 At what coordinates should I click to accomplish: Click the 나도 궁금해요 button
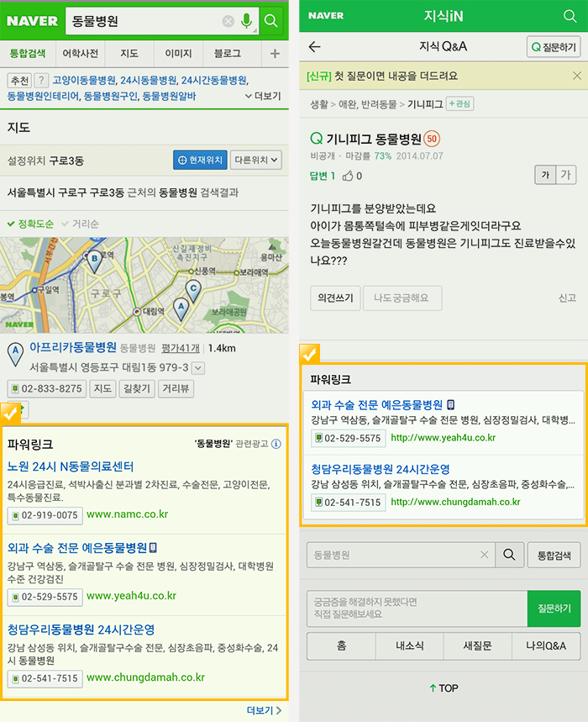[402, 298]
